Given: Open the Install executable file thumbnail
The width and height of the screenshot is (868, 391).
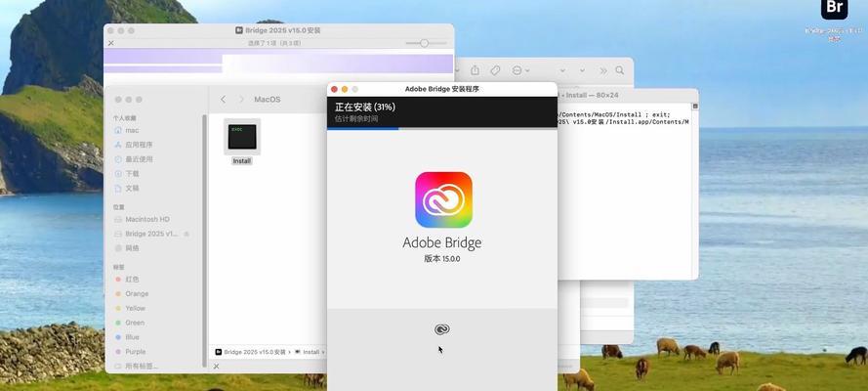Looking at the screenshot, I should (x=242, y=136).
